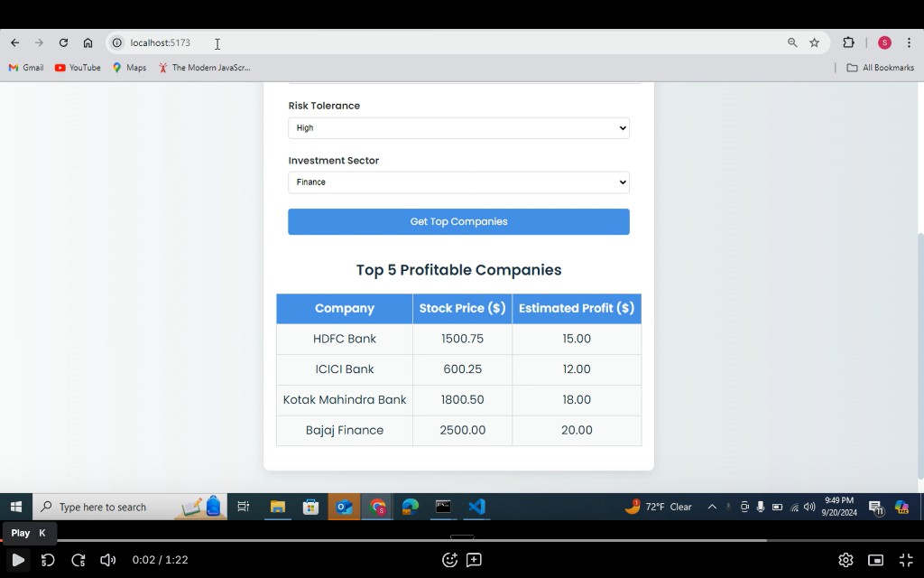The width and height of the screenshot is (924, 578).
Task: Click estimated profit value 18.00
Action: click(577, 400)
